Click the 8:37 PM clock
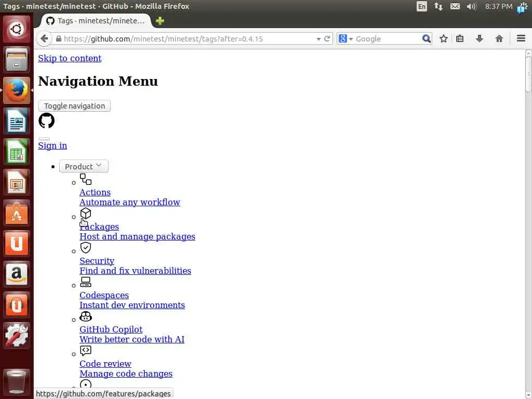 coord(498,6)
